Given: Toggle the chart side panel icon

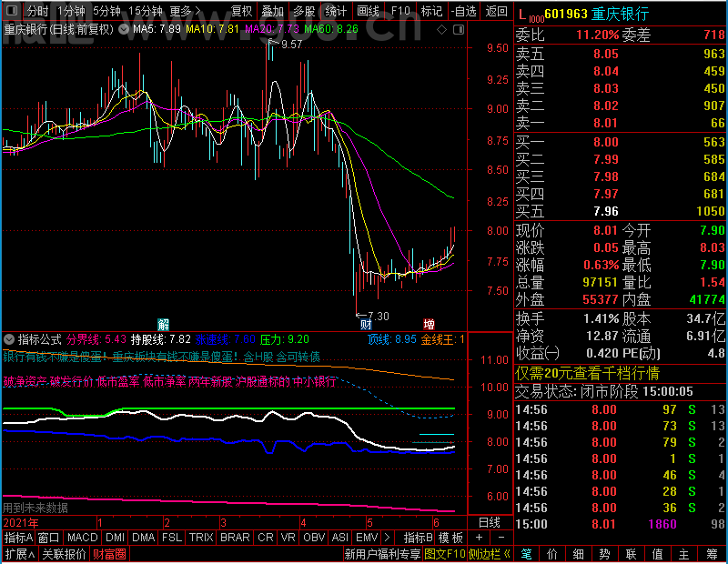Looking at the screenshot, I should pyautogui.click(x=459, y=30).
